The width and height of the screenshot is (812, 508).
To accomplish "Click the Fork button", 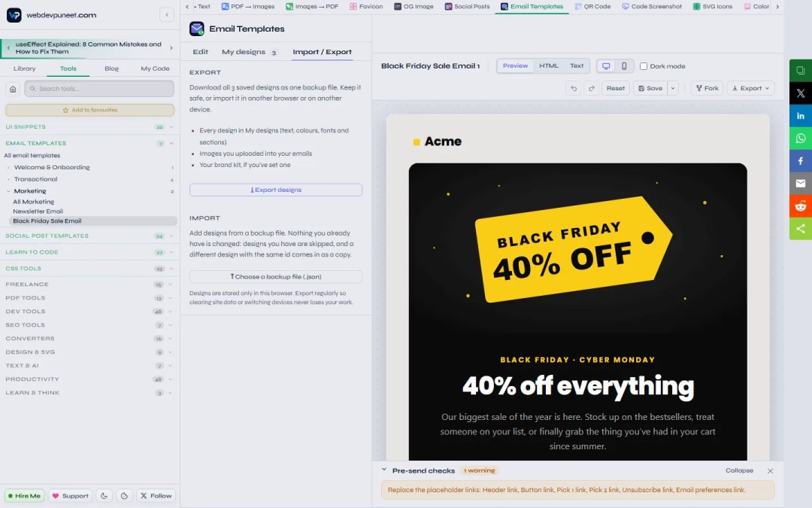I will pyautogui.click(x=707, y=88).
